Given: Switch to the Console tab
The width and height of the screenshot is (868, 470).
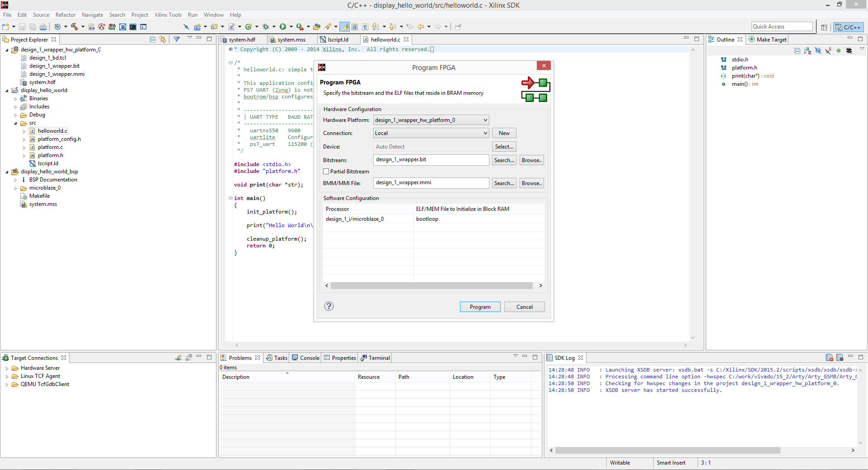Looking at the screenshot, I should tap(306, 358).
